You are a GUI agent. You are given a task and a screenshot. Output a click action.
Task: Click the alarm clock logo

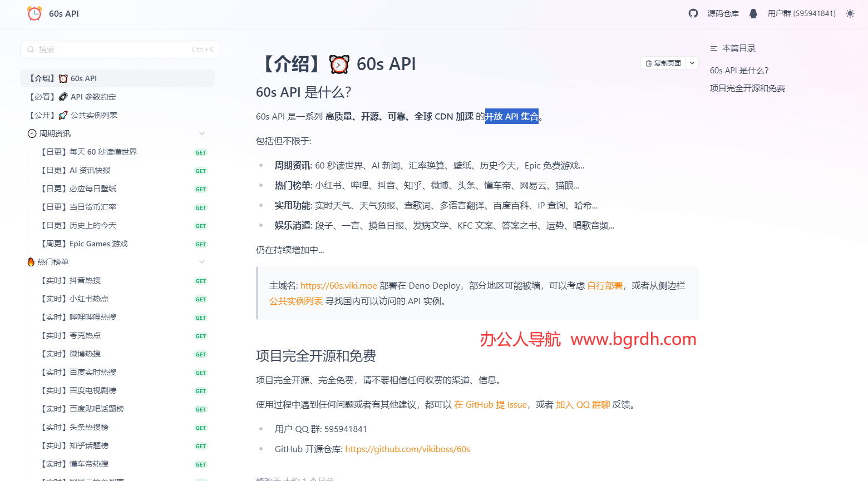tap(33, 13)
